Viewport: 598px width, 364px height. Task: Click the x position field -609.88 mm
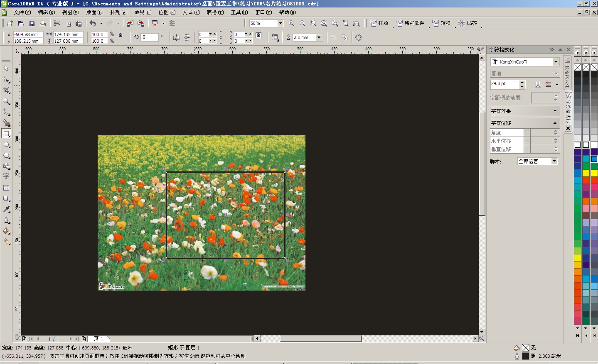[28, 34]
